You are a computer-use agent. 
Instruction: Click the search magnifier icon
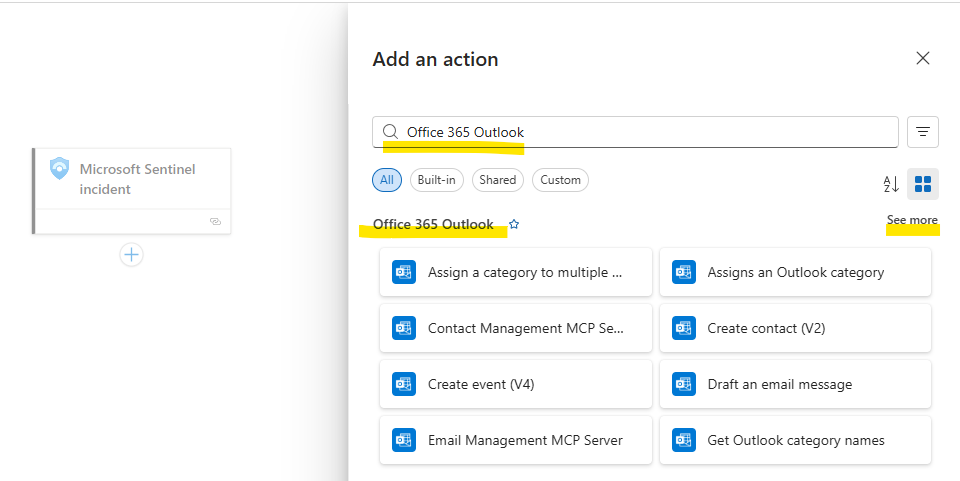click(390, 132)
